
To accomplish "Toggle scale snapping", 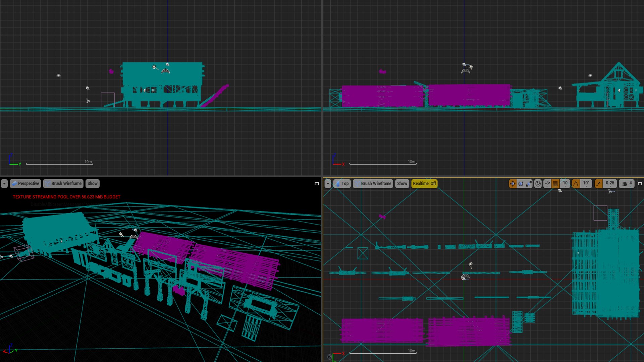I will 599,183.
